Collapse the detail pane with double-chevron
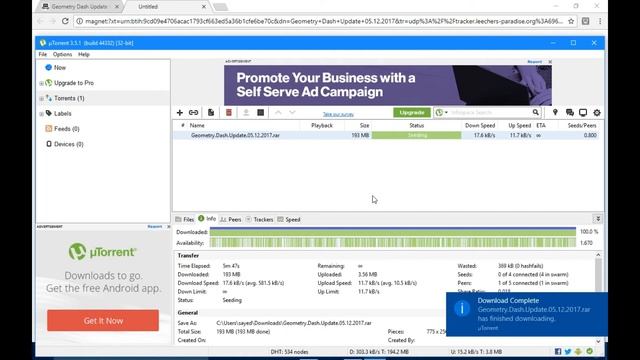 598,219
